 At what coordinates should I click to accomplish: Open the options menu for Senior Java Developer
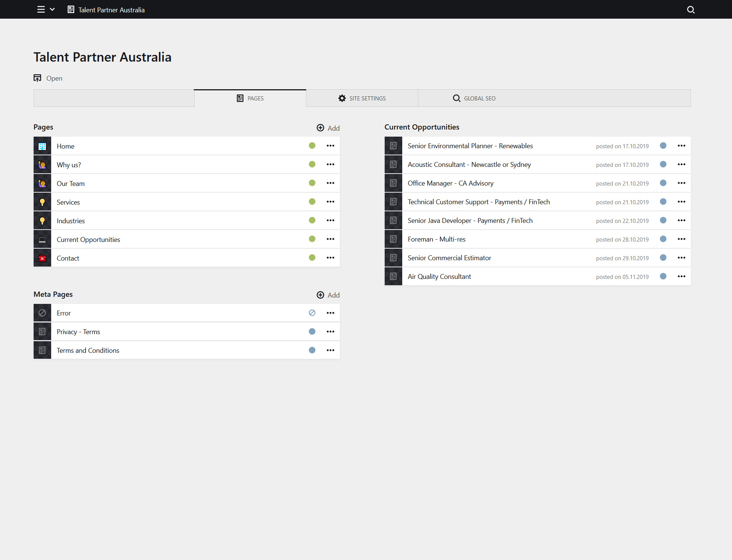tap(681, 220)
